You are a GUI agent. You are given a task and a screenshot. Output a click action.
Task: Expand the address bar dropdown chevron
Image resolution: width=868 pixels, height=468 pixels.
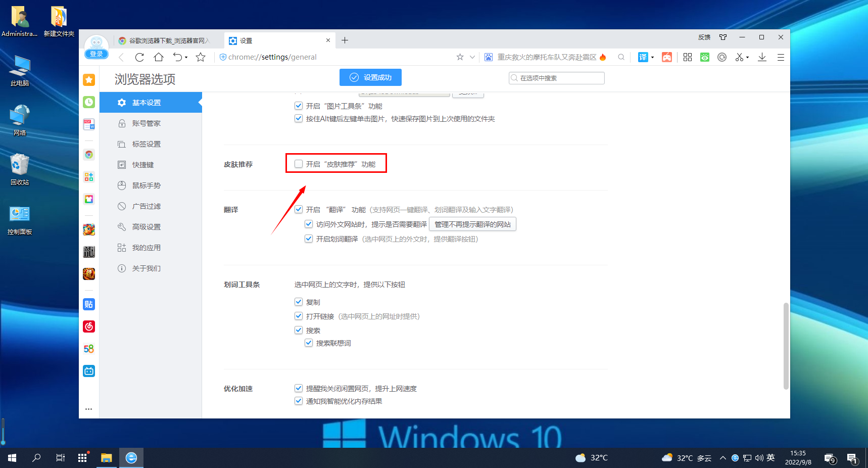tap(472, 57)
